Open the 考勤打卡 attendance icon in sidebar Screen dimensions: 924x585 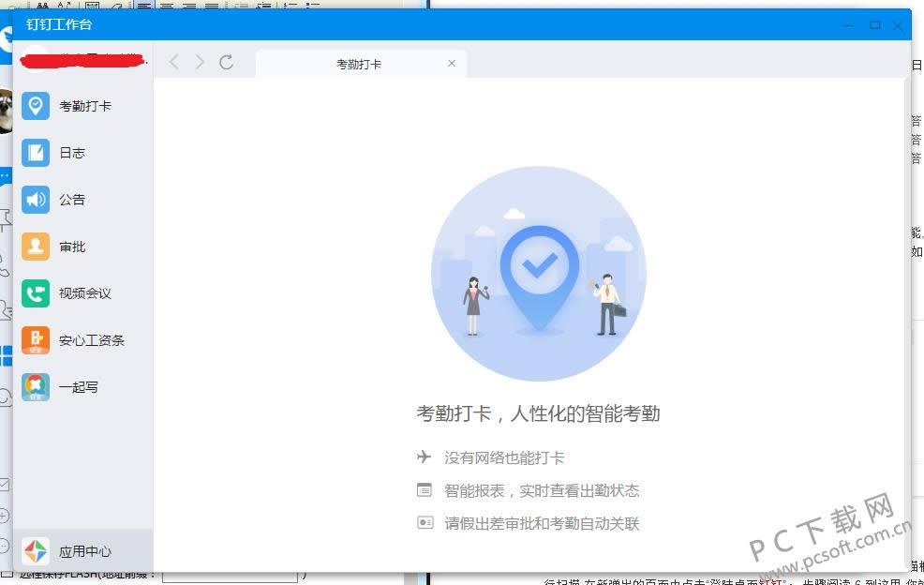pyautogui.click(x=36, y=105)
